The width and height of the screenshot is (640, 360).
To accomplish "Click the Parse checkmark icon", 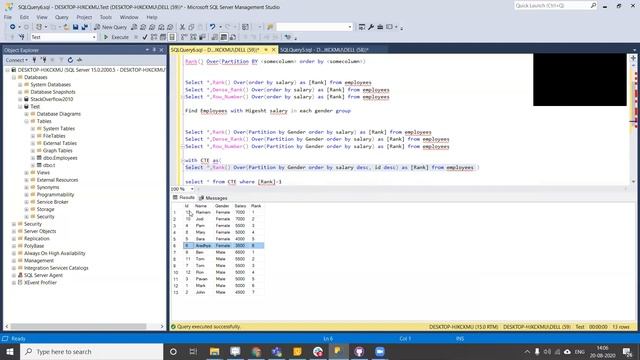I will tap(145, 37).
